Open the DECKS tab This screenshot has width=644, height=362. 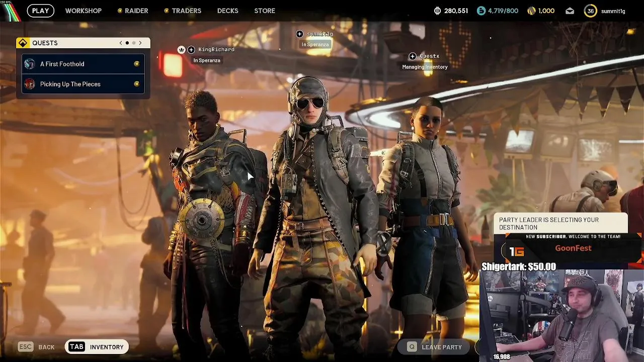point(227,11)
